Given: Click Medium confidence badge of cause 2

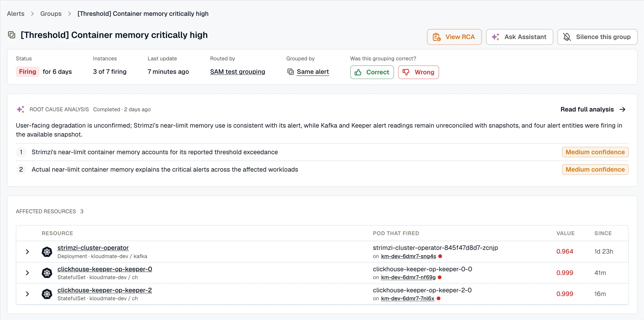Looking at the screenshot, I should click(595, 169).
